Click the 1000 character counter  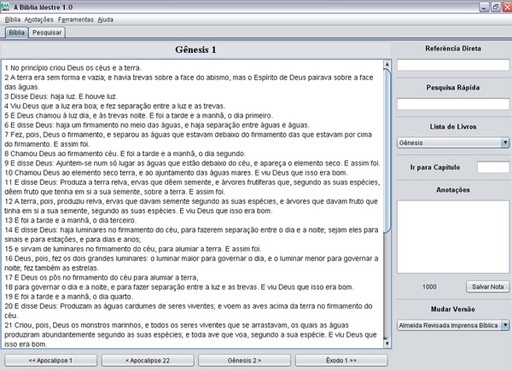429,287
